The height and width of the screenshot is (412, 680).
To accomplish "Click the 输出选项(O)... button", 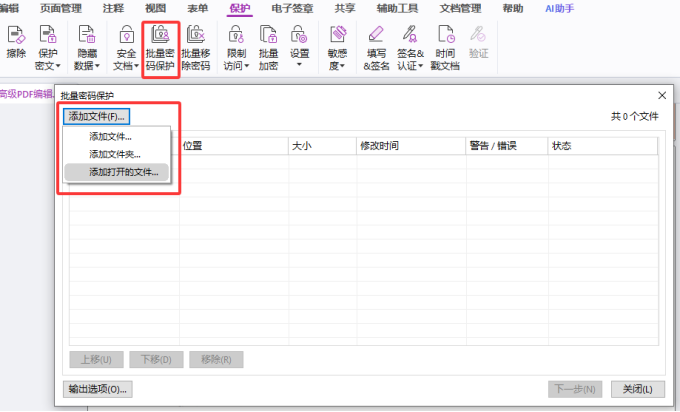I will (x=98, y=389).
